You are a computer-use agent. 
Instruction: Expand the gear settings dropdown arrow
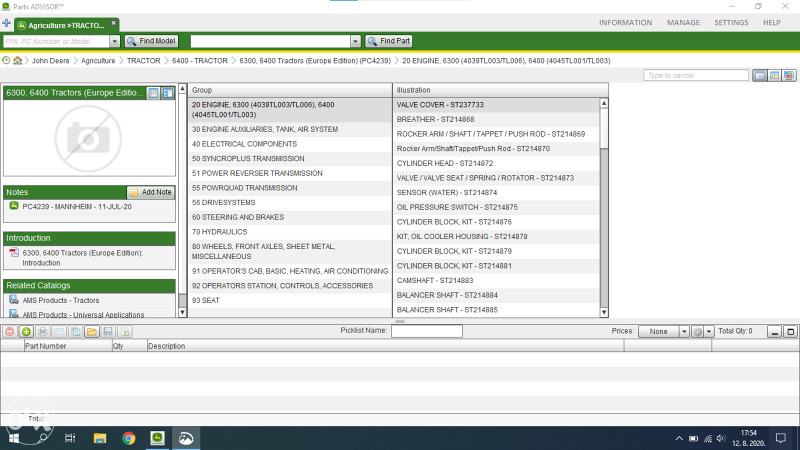point(709,332)
